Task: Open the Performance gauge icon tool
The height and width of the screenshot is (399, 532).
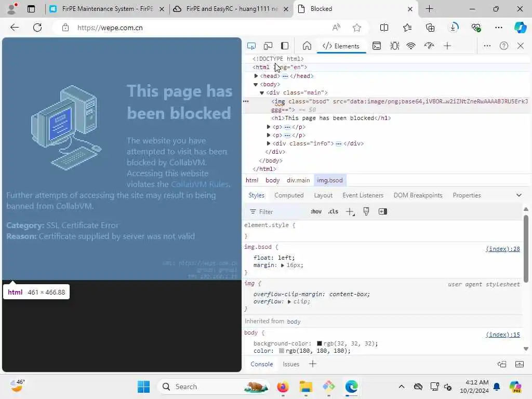Action: click(429, 46)
